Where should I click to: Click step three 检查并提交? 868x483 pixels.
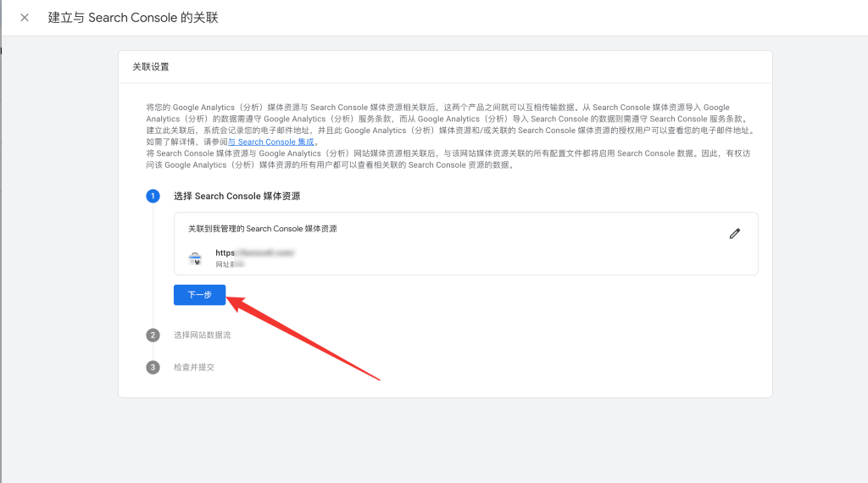(x=194, y=367)
